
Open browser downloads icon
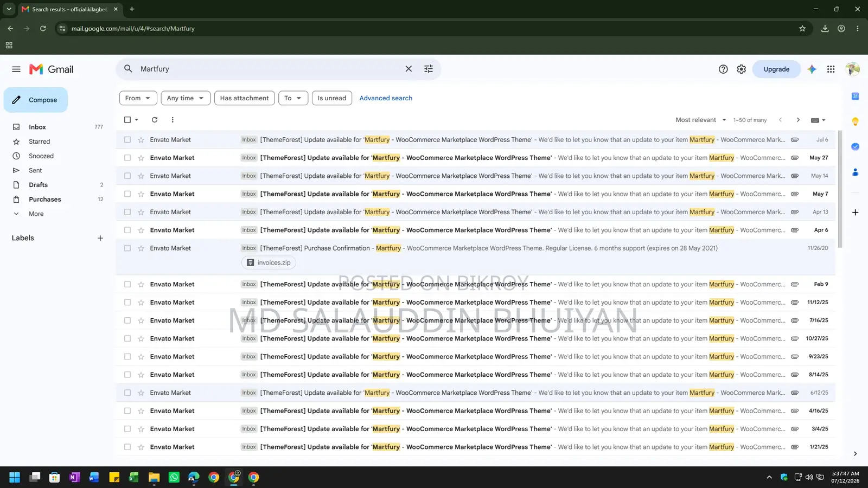825,29
